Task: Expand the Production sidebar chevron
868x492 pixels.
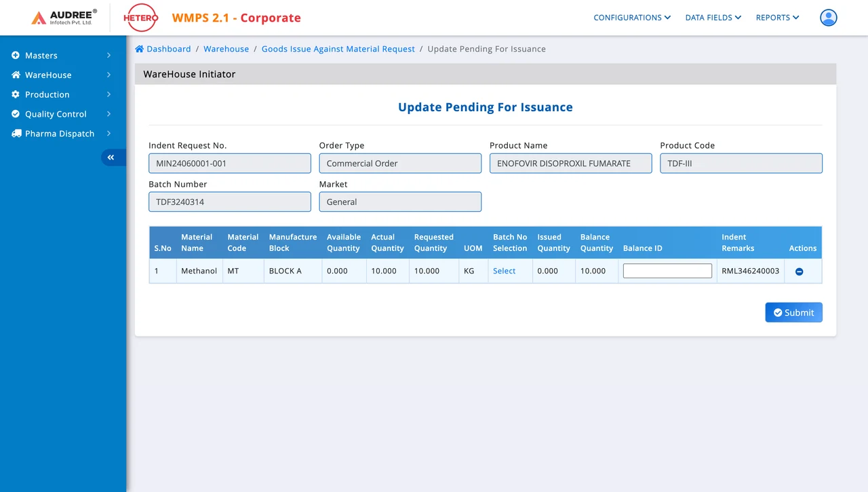Action: click(x=108, y=94)
